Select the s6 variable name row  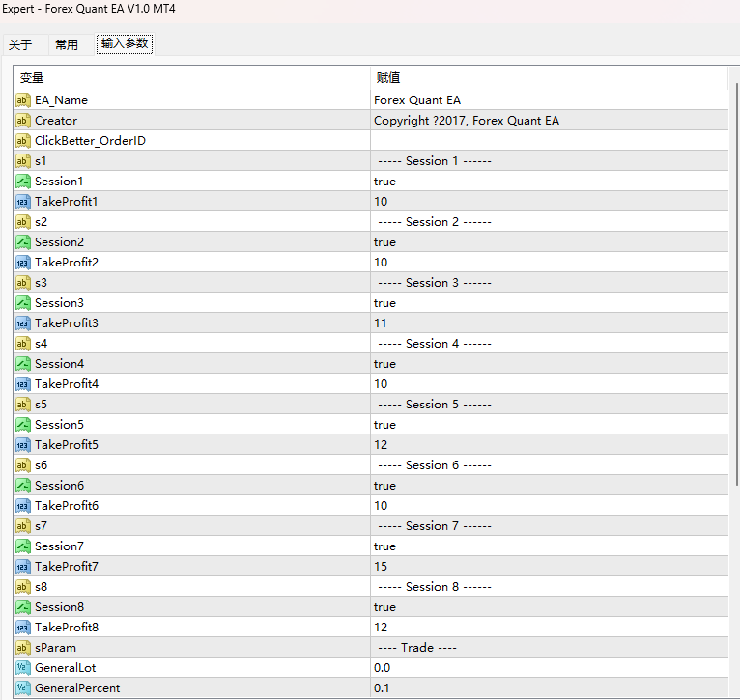(192, 465)
